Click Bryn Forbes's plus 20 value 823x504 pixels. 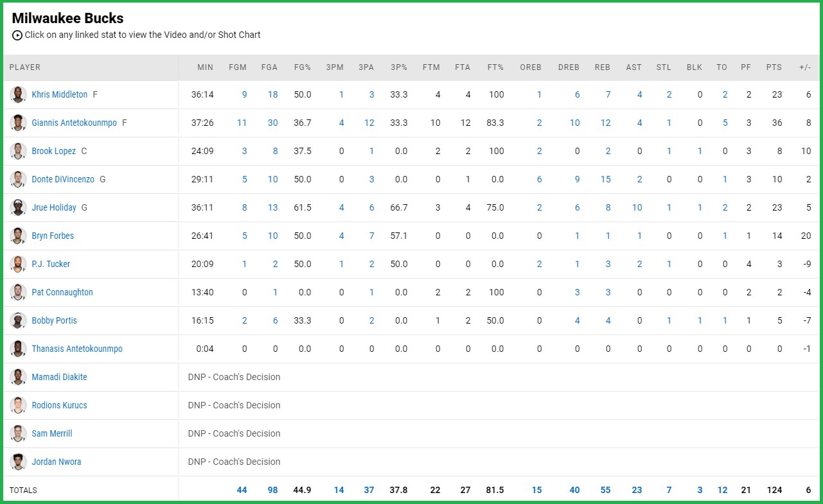point(806,236)
